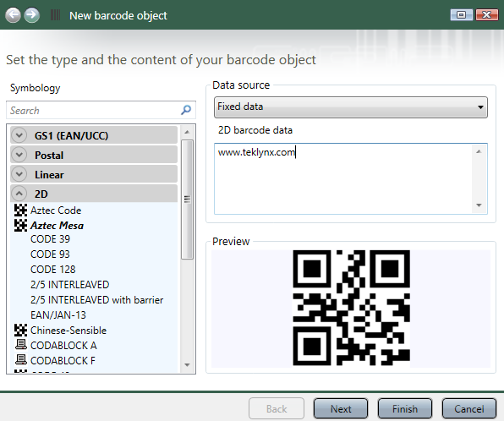Collapse the 2D symbology group

(x=19, y=194)
